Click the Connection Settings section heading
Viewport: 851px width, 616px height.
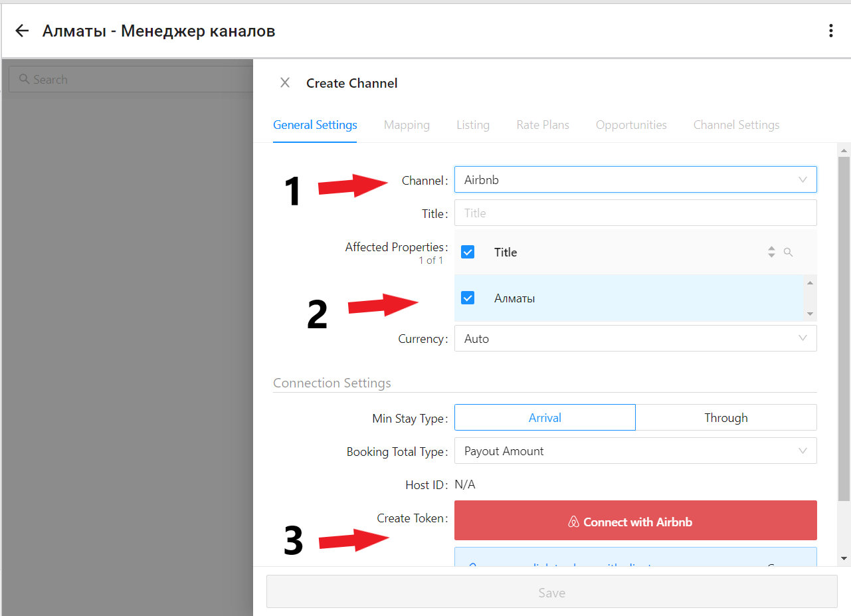pyautogui.click(x=332, y=383)
